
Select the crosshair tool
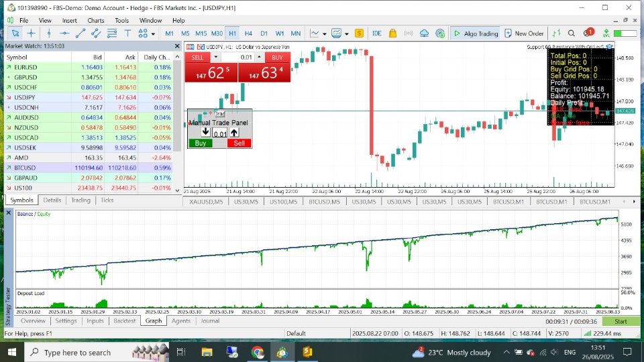pos(32,34)
